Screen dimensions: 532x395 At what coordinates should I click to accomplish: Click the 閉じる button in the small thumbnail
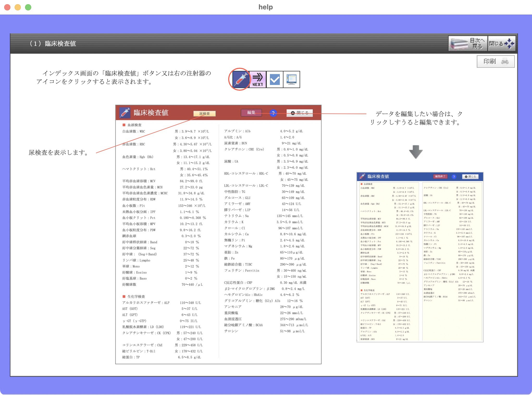point(470,177)
